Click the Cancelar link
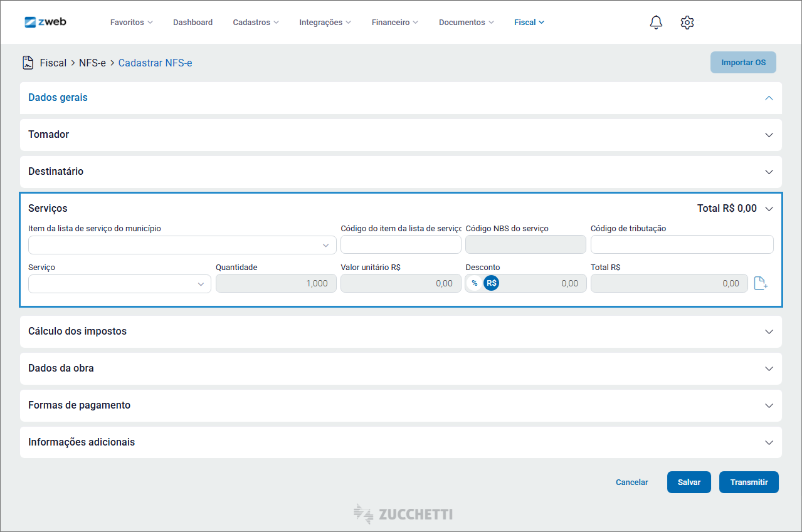 (631, 482)
